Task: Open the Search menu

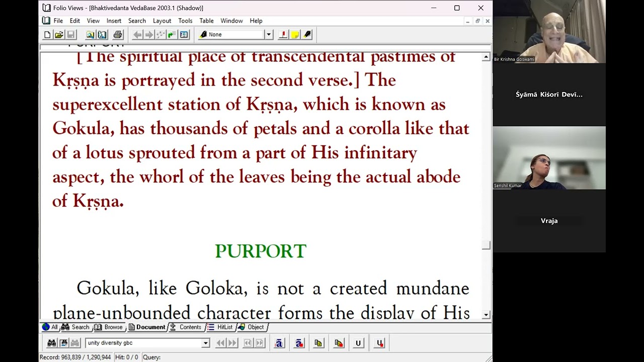Action: point(137,21)
